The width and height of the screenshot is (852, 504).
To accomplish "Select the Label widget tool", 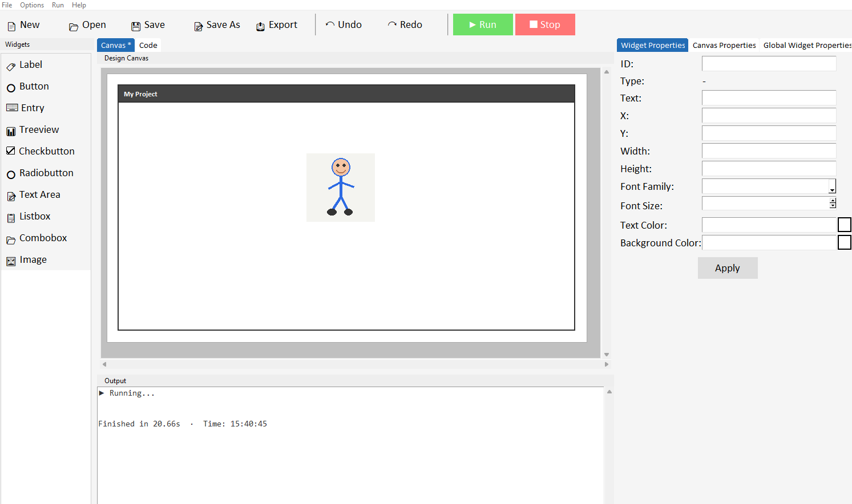I will [x=30, y=64].
